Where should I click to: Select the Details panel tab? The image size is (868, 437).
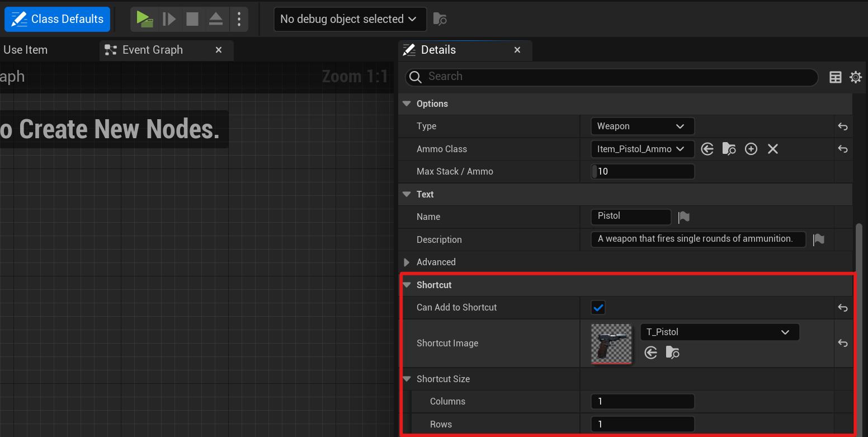point(438,50)
